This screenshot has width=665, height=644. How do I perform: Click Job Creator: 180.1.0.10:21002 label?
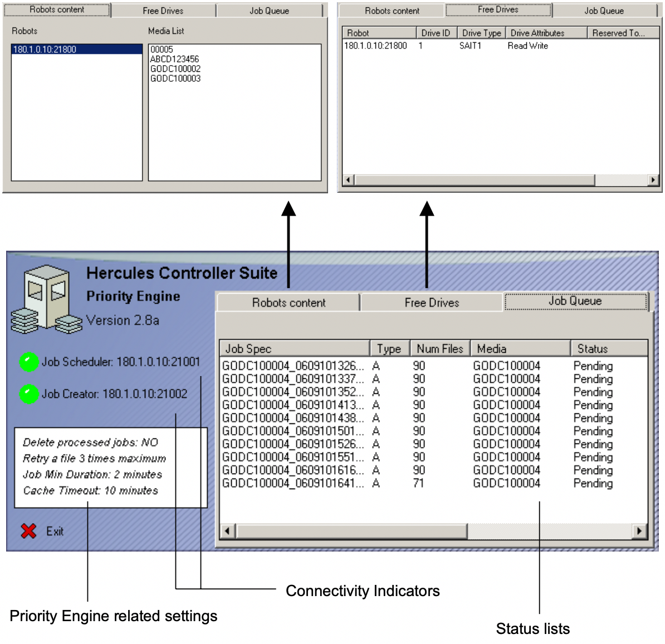click(x=114, y=394)
